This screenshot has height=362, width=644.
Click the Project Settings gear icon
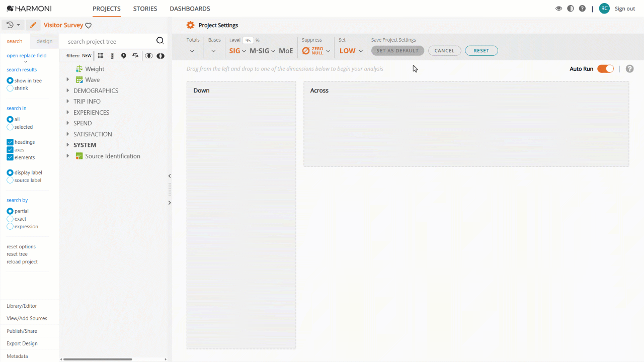tap(190, 25)
